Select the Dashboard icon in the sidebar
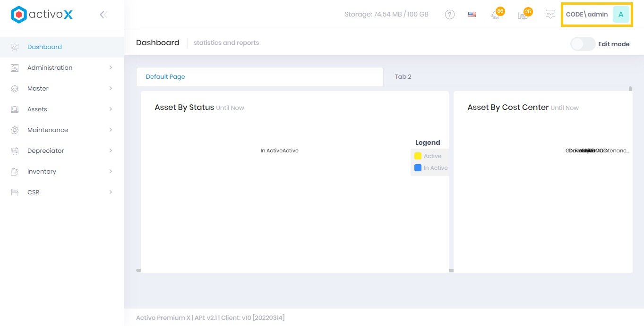This screenshot has height=326, width=644. [x=14, y=46]
